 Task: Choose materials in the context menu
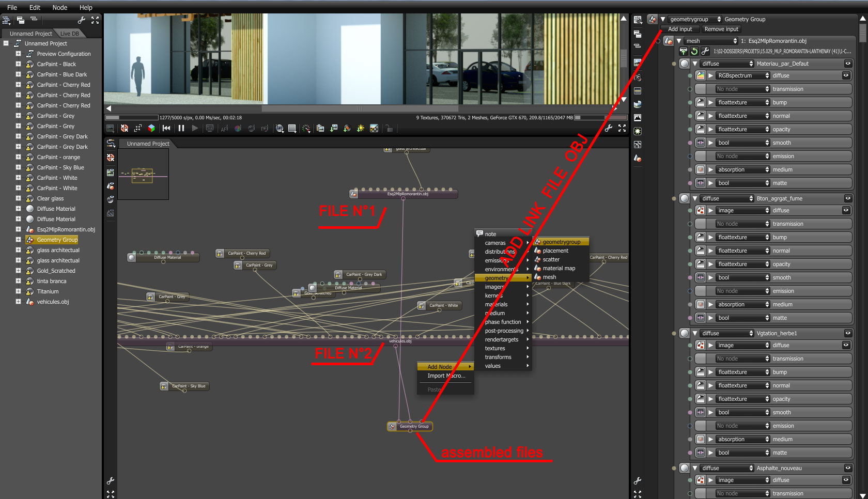point(496,304)
